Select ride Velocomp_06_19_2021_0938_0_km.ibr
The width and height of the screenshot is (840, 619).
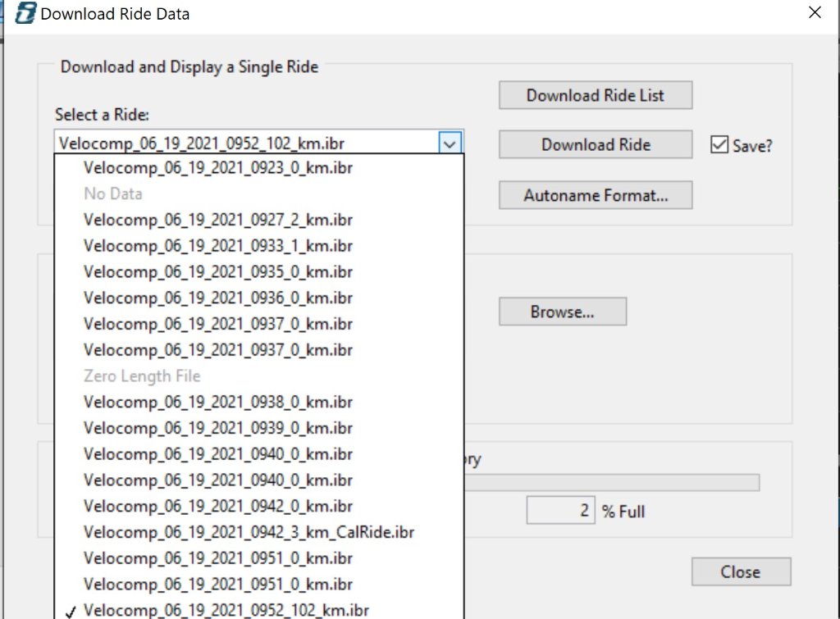(259, 402)
